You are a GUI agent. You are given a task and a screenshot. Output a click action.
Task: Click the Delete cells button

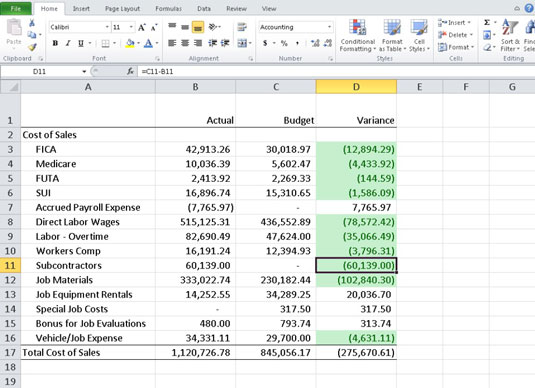pyautogui.click(x=456, y=35)
